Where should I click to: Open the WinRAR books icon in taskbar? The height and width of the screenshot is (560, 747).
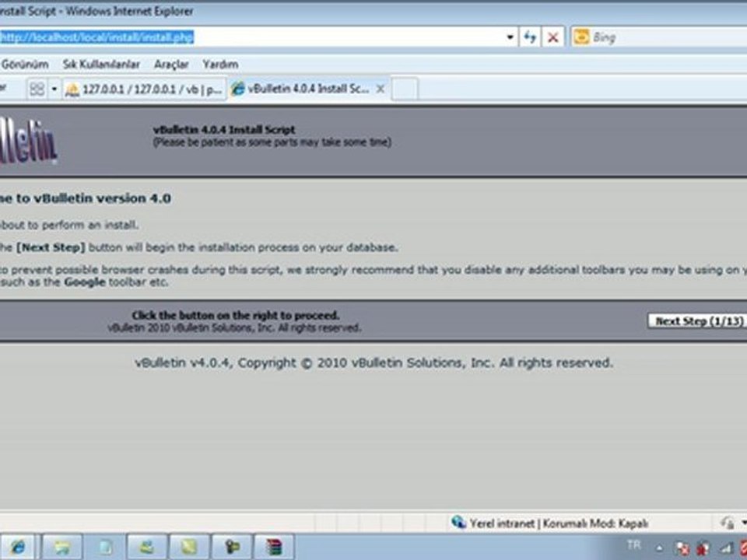(274, 547)
